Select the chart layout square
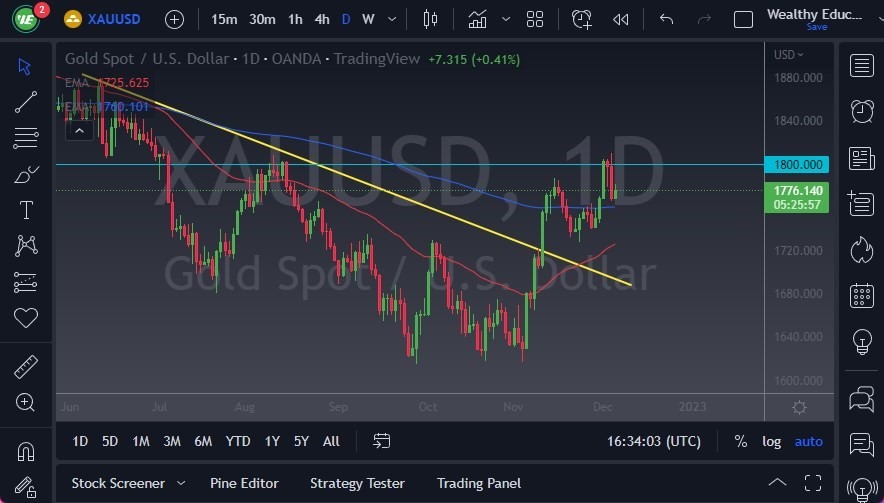884x503 pixels. (743, 20)
